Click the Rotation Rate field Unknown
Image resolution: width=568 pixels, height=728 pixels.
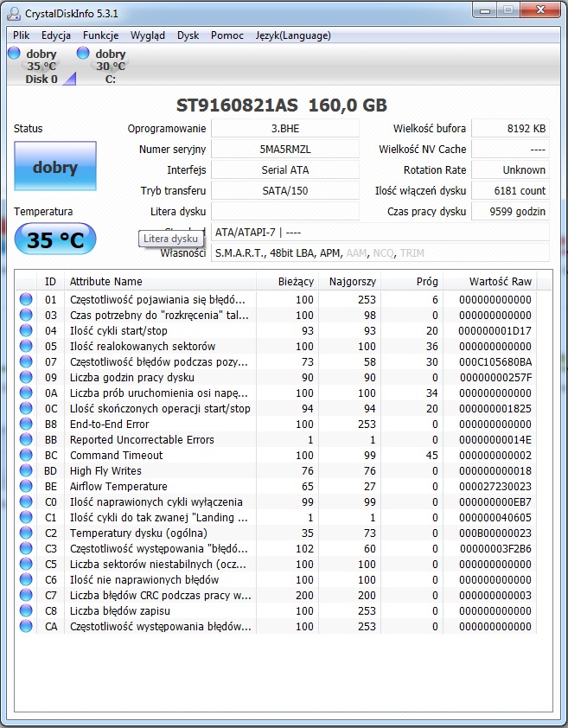tap(510, 170)
